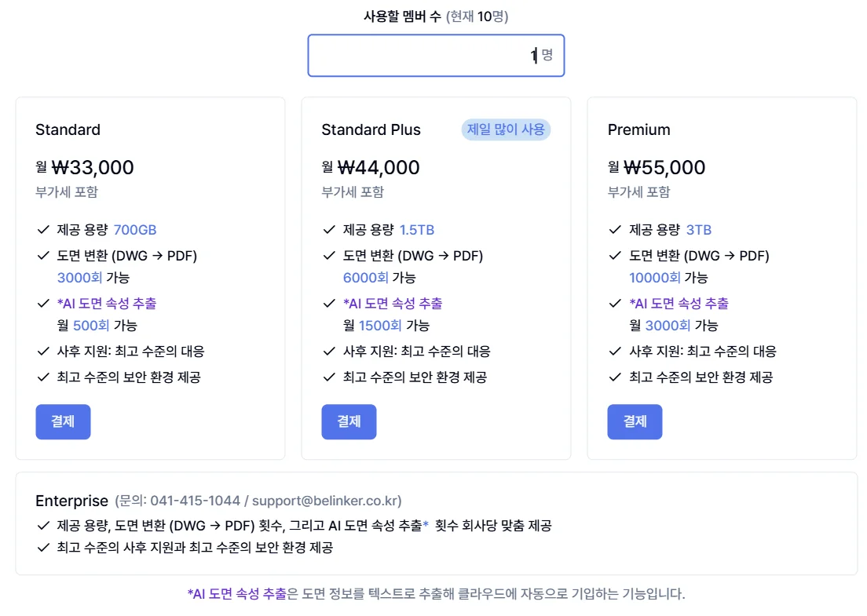
Task: Click the Enterprise plan heading
Action: [71, 501]
